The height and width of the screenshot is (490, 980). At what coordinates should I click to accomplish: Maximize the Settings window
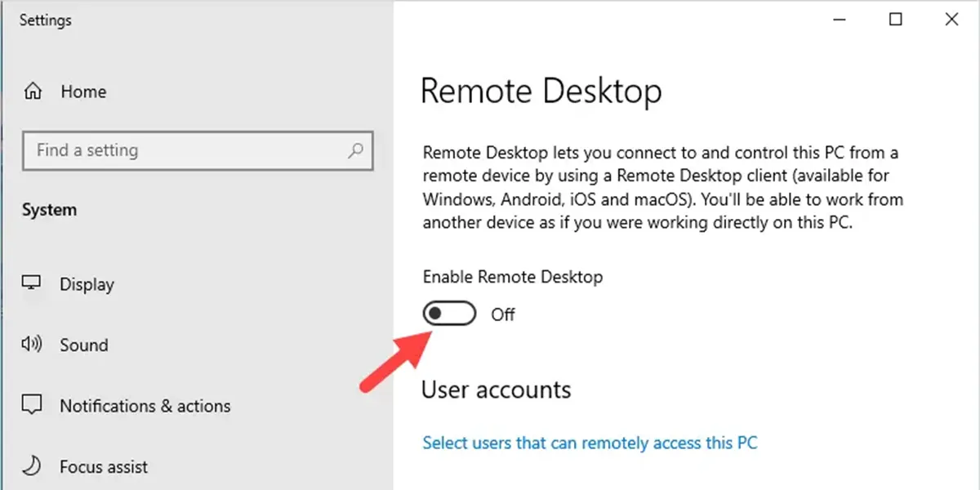point(896,20)
